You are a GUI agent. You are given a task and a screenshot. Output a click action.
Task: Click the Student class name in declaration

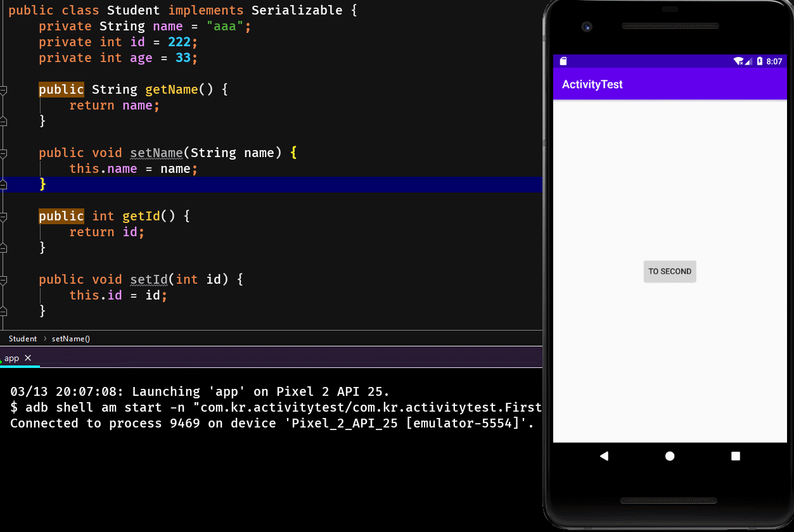tap(134, 10)
